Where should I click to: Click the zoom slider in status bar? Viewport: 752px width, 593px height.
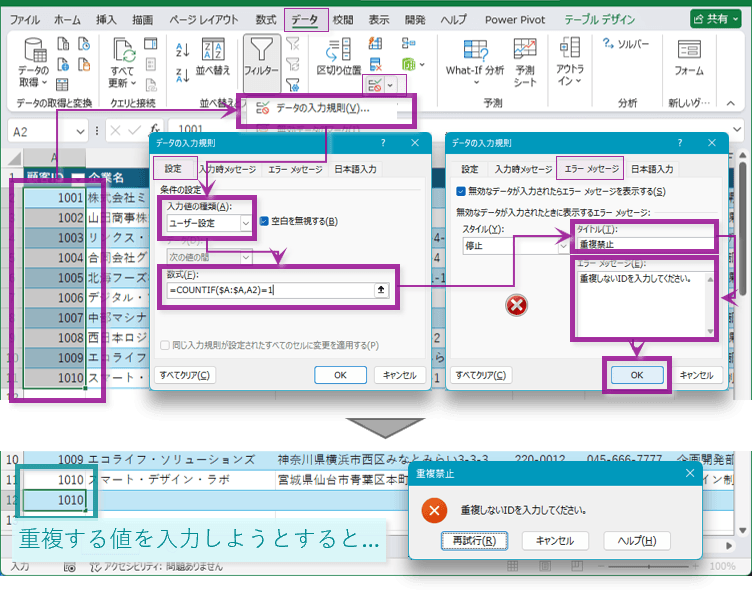pyautogui.click(x=647, y=567)
